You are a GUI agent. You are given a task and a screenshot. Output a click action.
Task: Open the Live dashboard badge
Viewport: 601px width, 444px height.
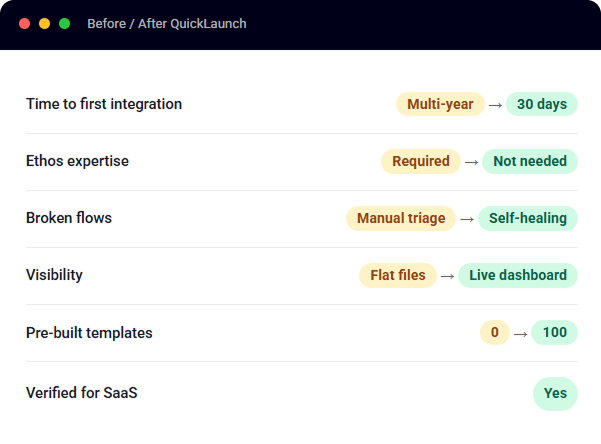point(518,275)
